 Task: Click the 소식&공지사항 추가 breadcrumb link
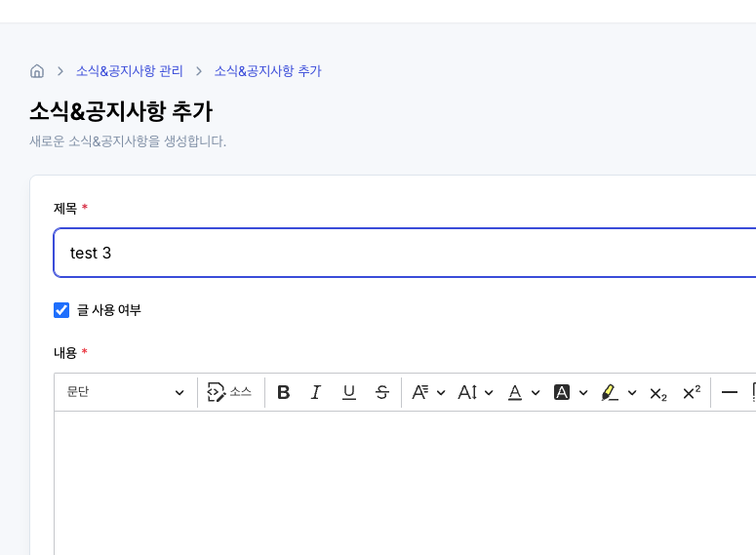click(267, 71)
